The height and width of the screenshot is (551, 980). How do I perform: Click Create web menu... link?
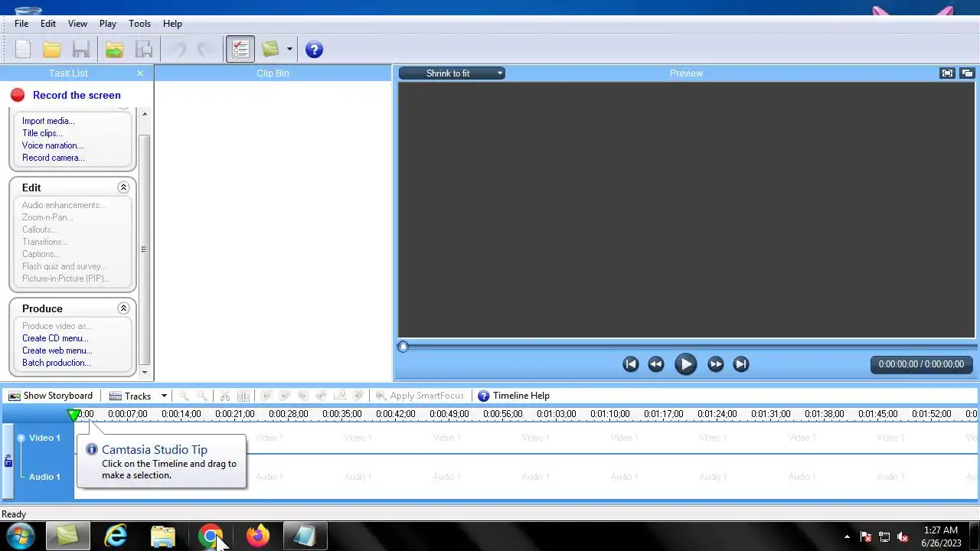coord(57,350)
